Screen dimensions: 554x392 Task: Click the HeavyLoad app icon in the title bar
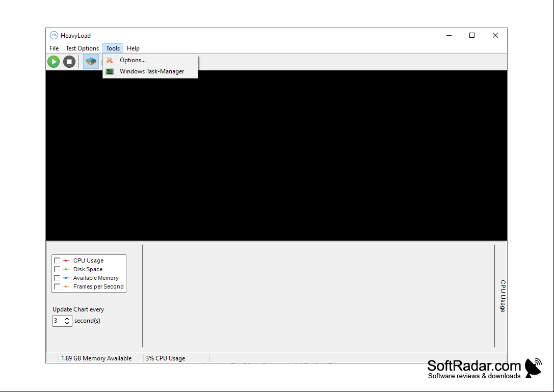coord(54,35)
